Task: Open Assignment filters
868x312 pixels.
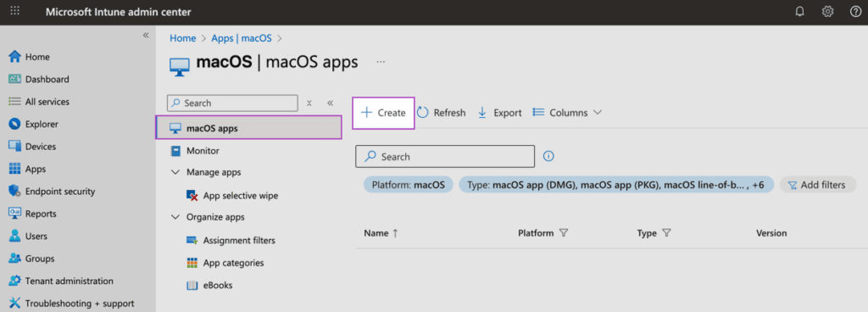Action: pyautogui.click(x=231, y=240)
